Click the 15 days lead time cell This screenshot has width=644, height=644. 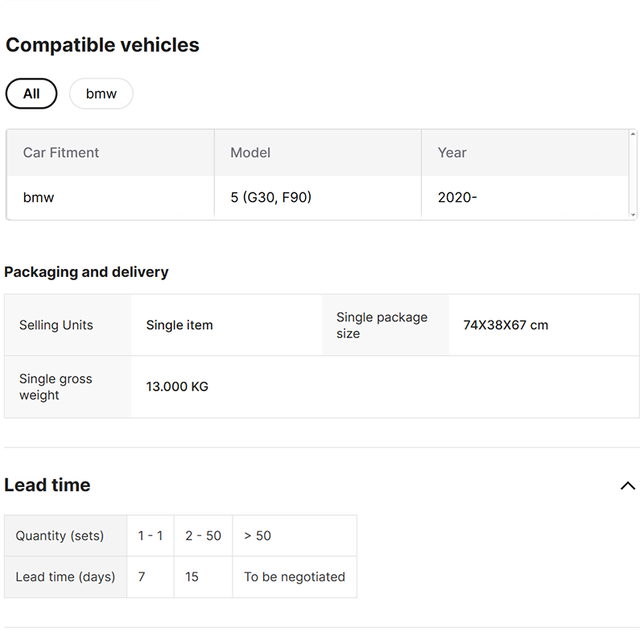192,577
